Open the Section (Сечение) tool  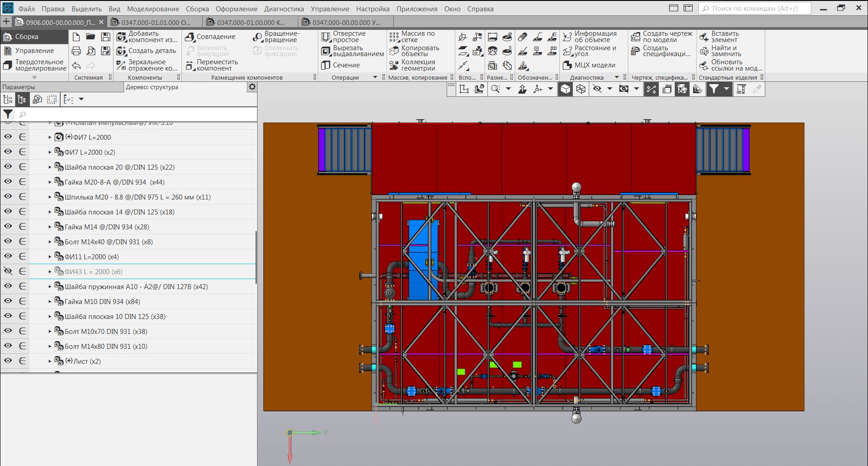pyautogui.click(x=326, y=65)
